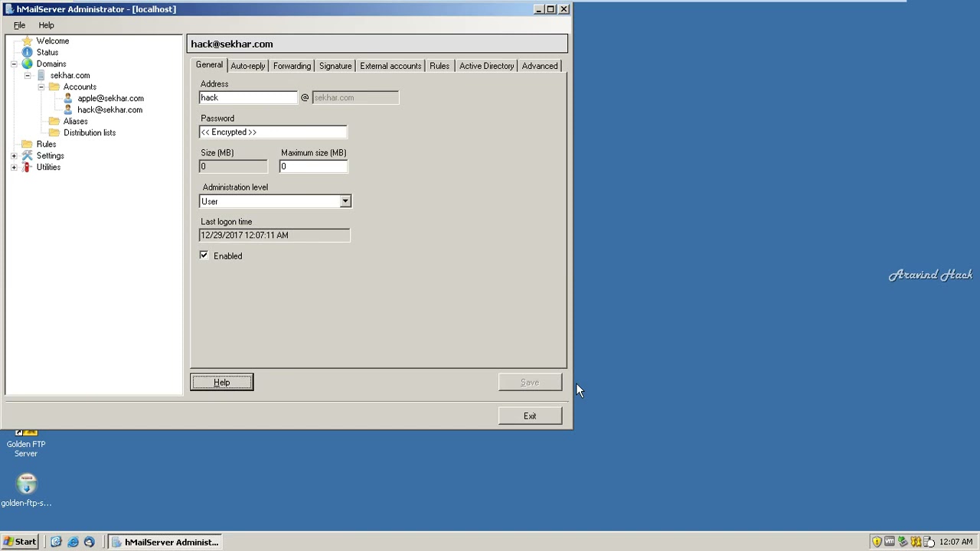Click the Distribution lists folder icon
The height and width of the screenshot is (551, 980).
[x=54, y=132]
